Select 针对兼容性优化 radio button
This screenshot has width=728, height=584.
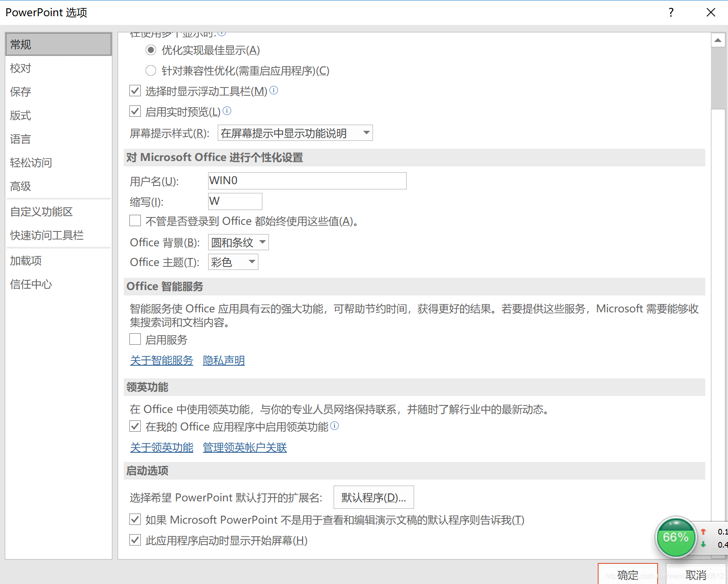pos(151,70)
